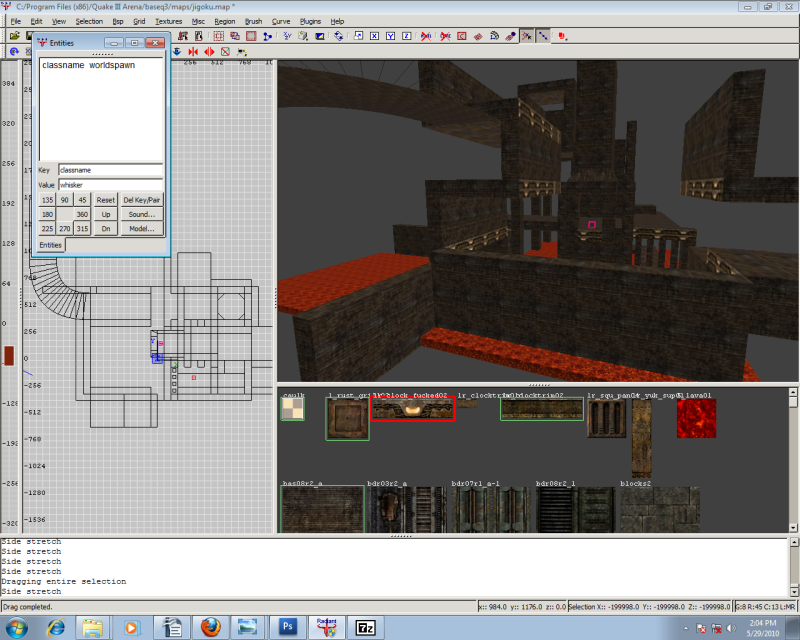Viewport: 800px width, 640px height.
Task: Select the Entities tab in the Entities window
Action: (x=51, y=245)
